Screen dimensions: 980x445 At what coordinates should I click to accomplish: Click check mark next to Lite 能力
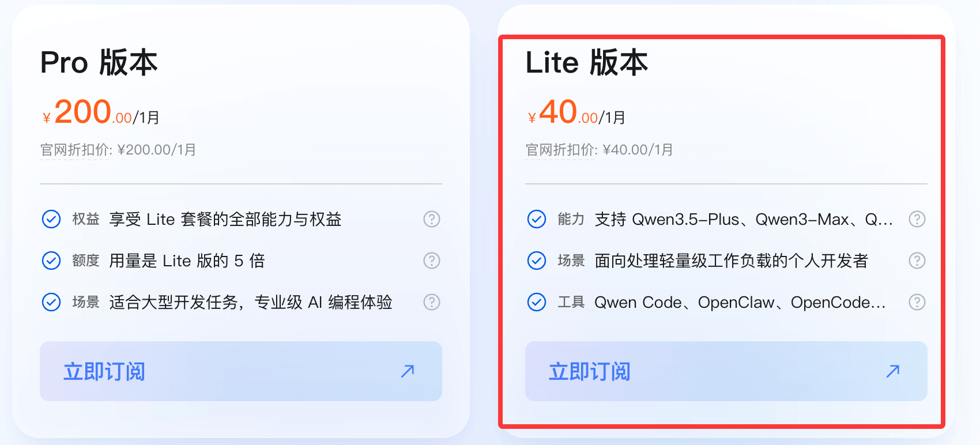pyautogui.click(x=537, y=219)
